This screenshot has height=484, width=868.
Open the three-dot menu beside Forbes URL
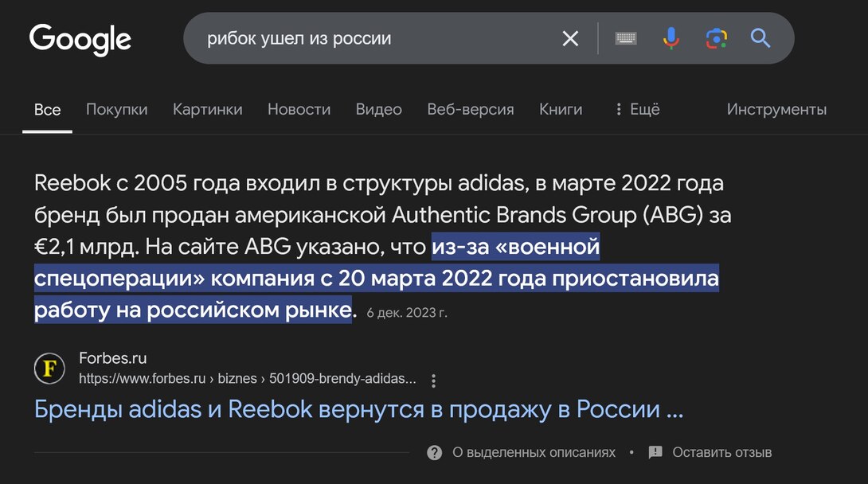click(433, 381)
